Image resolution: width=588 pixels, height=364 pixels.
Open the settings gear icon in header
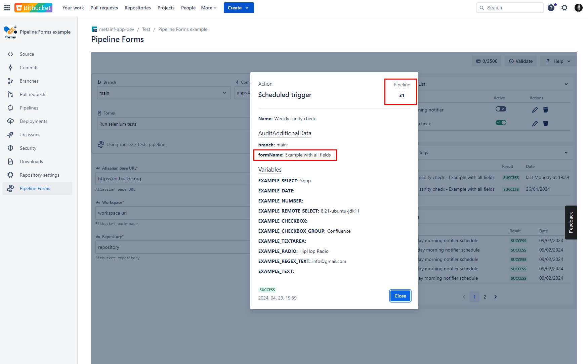[x=564, y=8]
